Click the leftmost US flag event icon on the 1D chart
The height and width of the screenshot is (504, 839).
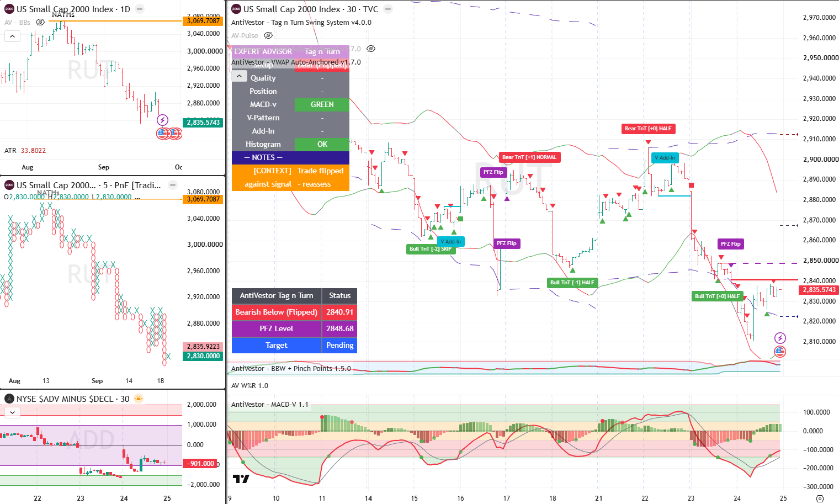[x=162, y=133]
